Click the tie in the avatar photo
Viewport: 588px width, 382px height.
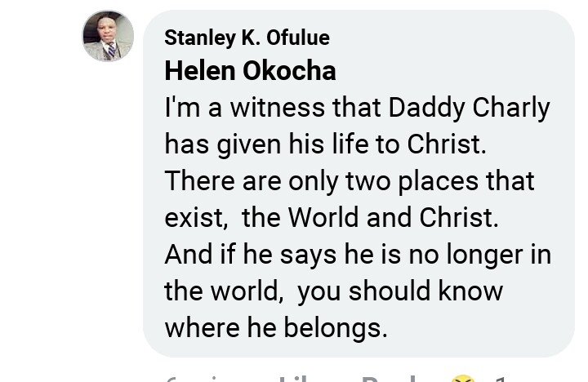pos(112,50)
